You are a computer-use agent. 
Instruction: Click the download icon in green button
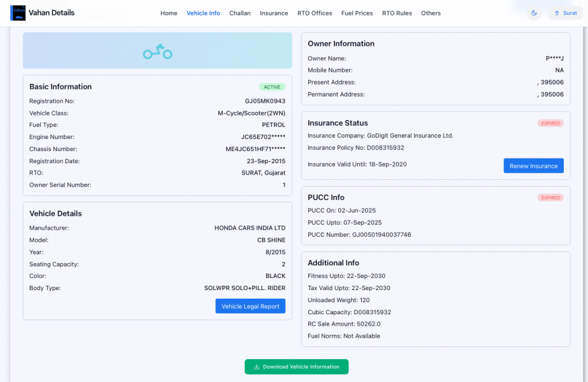[257, 367]
